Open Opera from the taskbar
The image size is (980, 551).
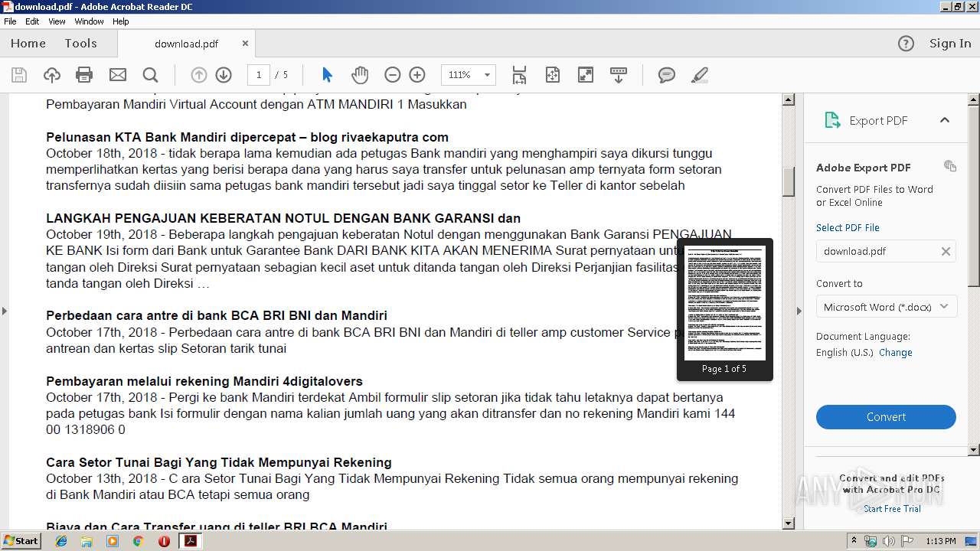pyautogui.click(x=164, y=541)
